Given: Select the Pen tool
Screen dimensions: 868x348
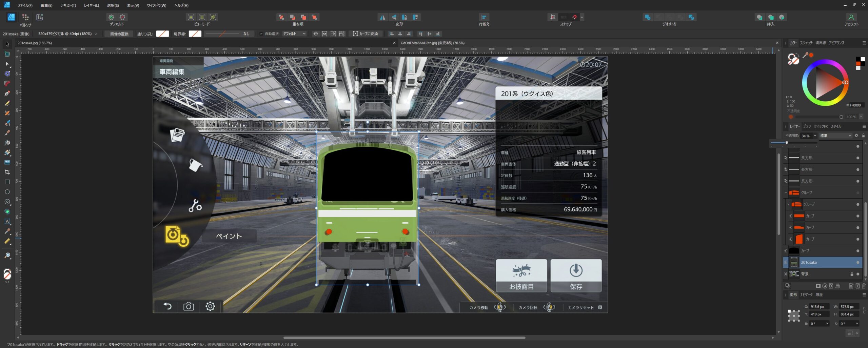Looking at the screenshot, I should tap(7, 94).
